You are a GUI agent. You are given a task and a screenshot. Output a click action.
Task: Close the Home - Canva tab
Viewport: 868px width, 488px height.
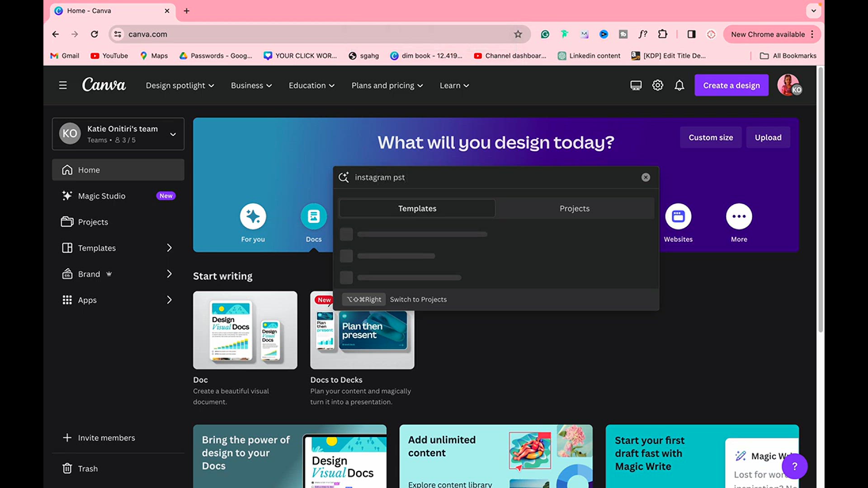[x=167, y=11]
